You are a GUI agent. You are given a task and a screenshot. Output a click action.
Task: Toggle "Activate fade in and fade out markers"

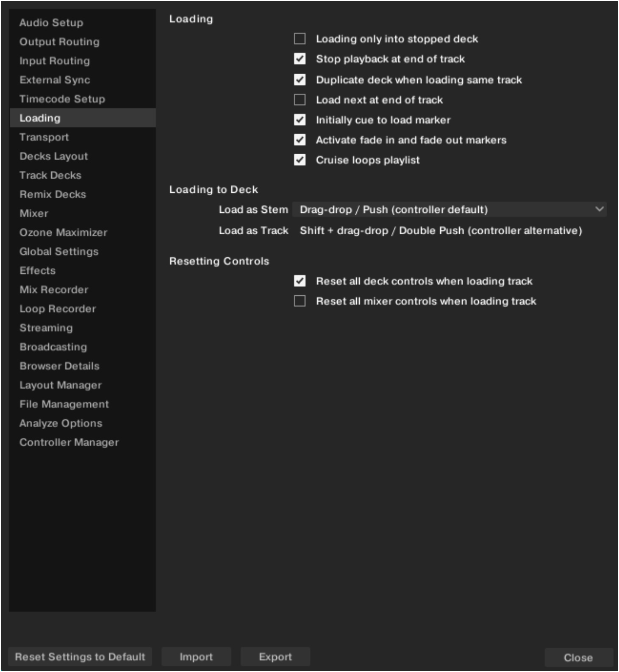coord(301,140)
